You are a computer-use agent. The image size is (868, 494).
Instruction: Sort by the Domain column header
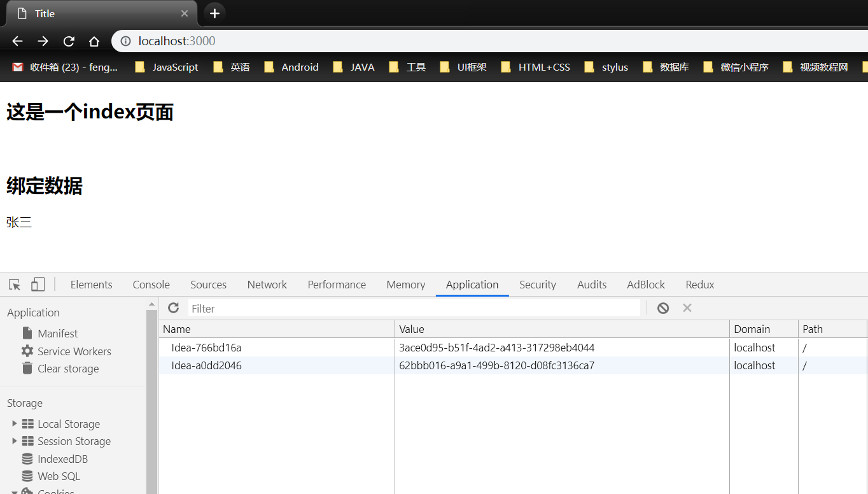(x=764, y=329)
